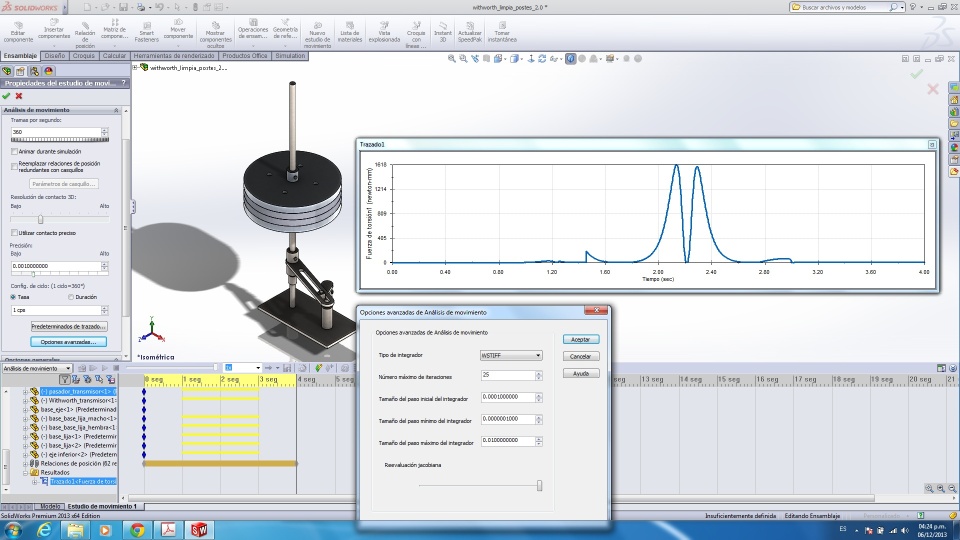Toggle Reemplazar relaciones de posición redundantes checkbox
Screen dimensions: 960x540
14,166
